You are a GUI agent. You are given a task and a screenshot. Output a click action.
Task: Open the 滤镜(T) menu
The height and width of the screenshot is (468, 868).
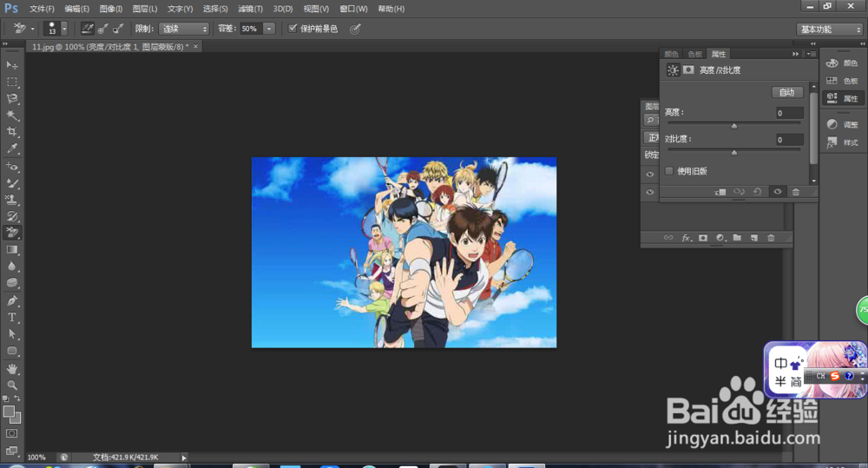(250, 9)
